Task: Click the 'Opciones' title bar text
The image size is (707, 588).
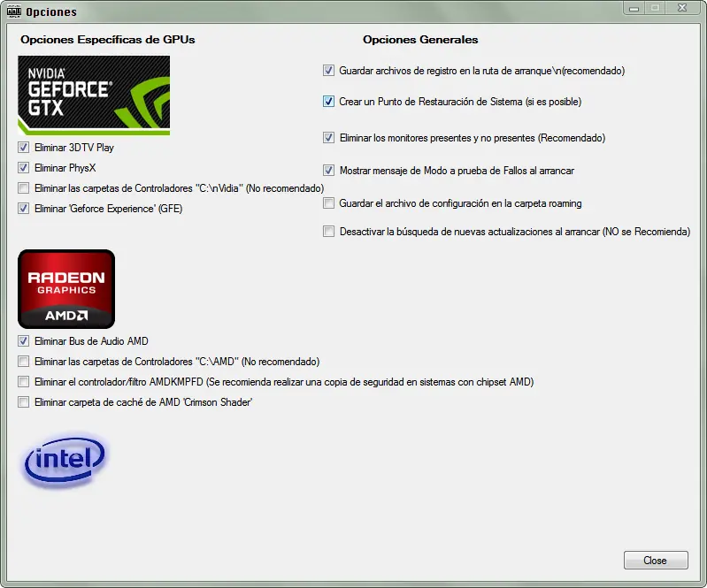Action: [51, 11]
